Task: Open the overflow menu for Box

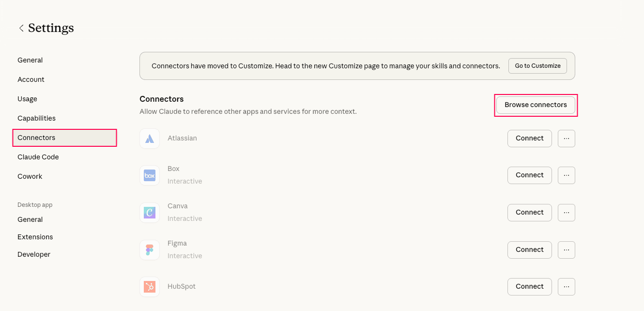Action: click(566, 175)
